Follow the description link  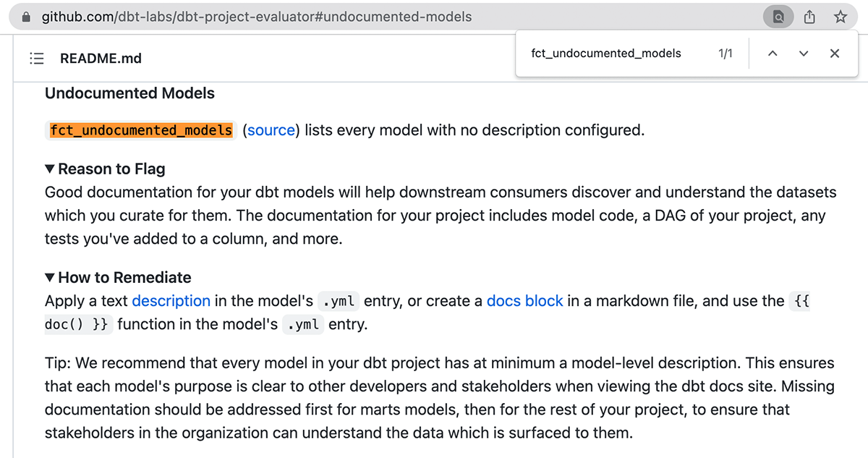coord(171,300)
